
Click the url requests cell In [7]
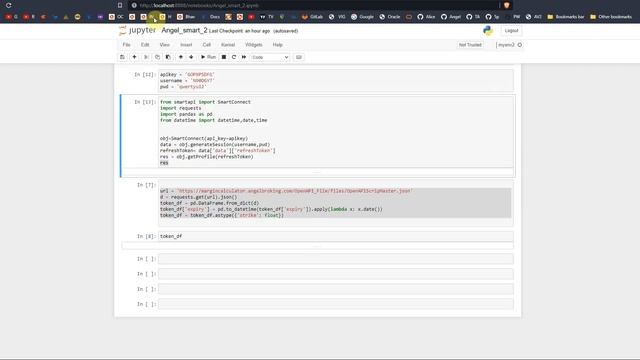(x=336, y=203)
